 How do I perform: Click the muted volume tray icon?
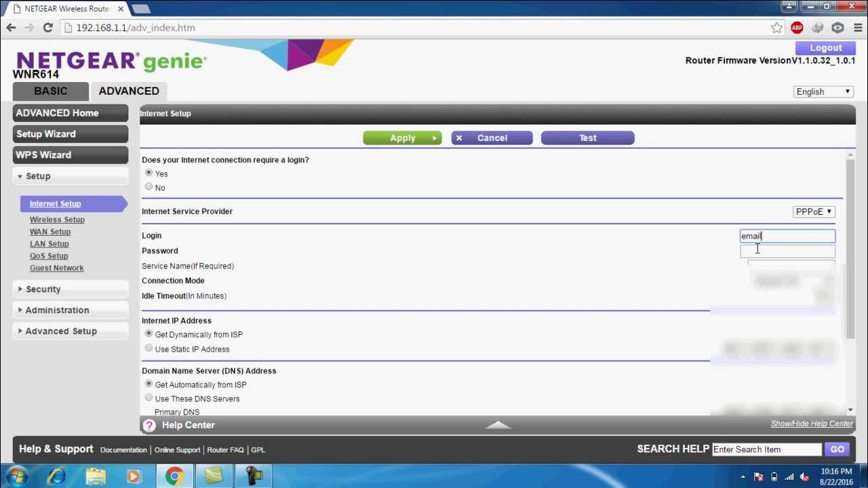point(804,476)
